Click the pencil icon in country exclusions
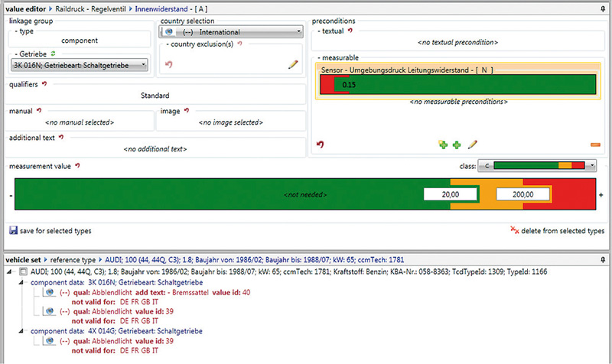This screenshot has height=364, width=612. click(x=292, y=65)
